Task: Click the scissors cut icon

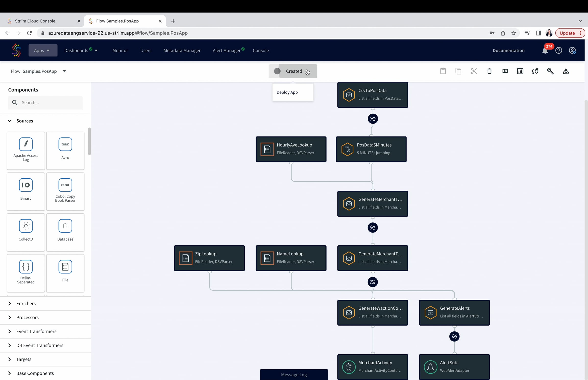Action: [x=474, y=71]
